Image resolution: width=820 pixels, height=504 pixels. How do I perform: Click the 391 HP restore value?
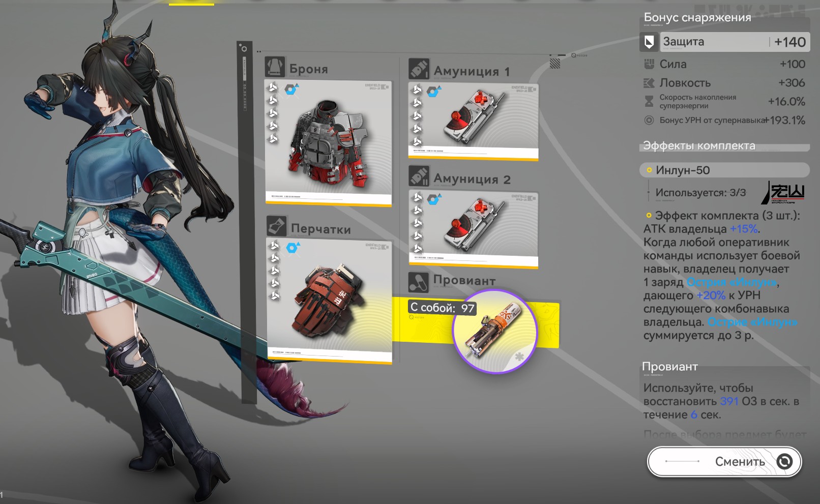pyautogui.click(x=729, y=401)
